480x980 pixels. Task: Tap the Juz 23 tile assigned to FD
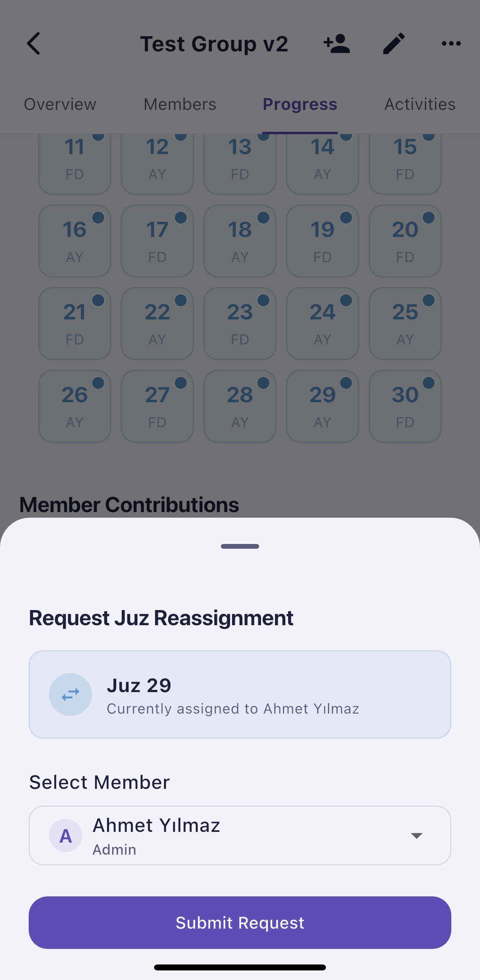[x=240, y=324]
